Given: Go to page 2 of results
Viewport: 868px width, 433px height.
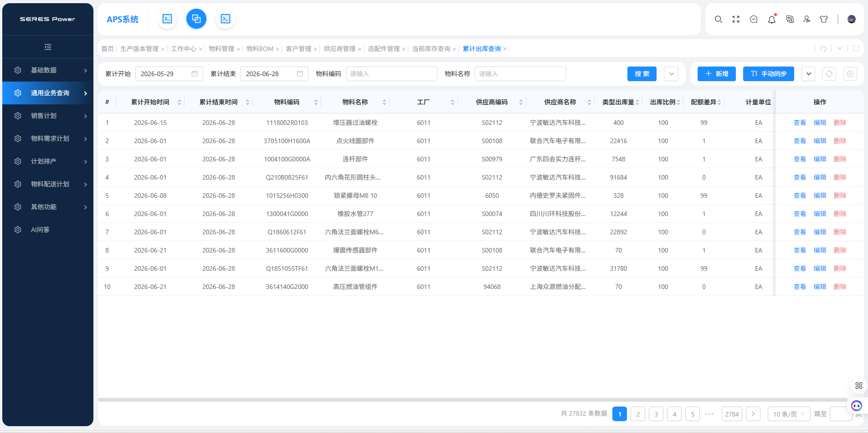Looking at the screenshot, I should [x=638, y=414].
